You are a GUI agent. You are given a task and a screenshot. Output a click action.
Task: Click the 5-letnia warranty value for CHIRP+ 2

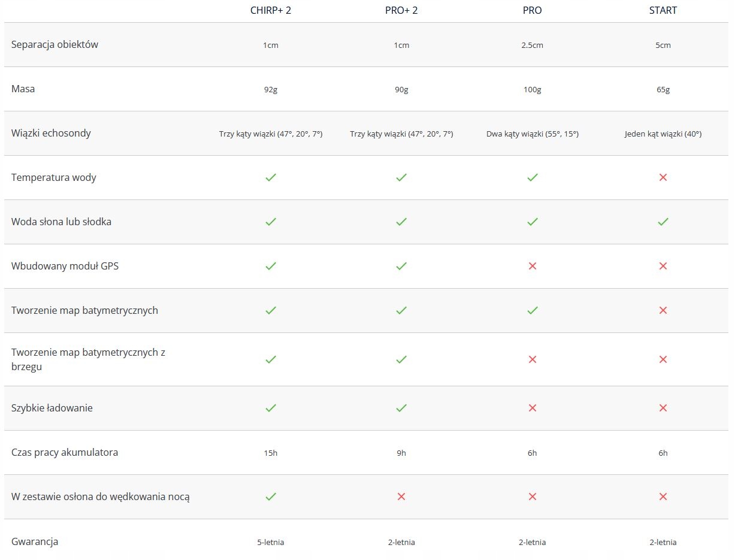click(271, 543)
